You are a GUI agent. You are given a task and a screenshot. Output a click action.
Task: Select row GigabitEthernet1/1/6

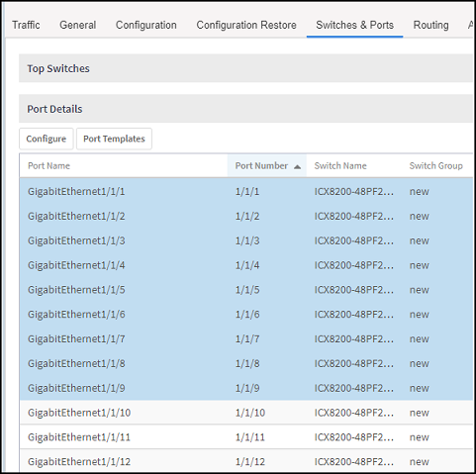click(245, 315)
